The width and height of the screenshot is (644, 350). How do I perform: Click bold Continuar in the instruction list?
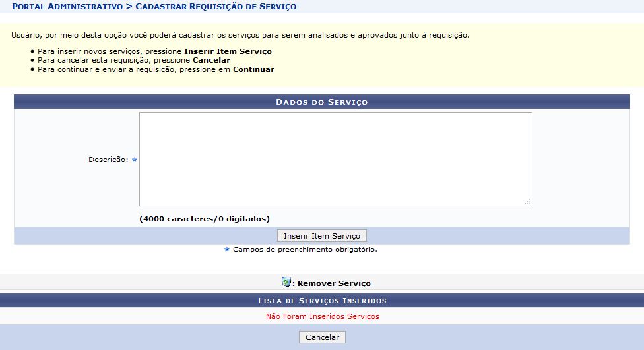point(253,69)
